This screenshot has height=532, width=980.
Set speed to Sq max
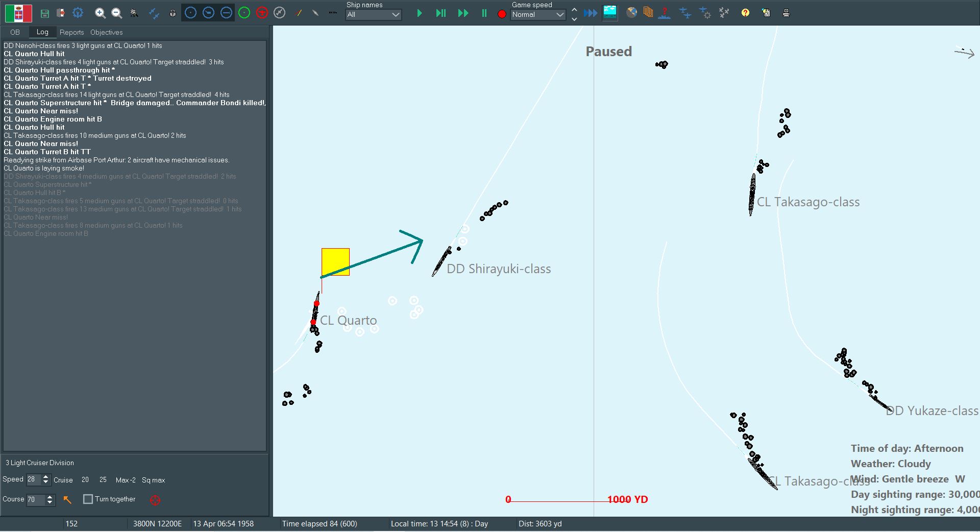[x=153, y=480]
